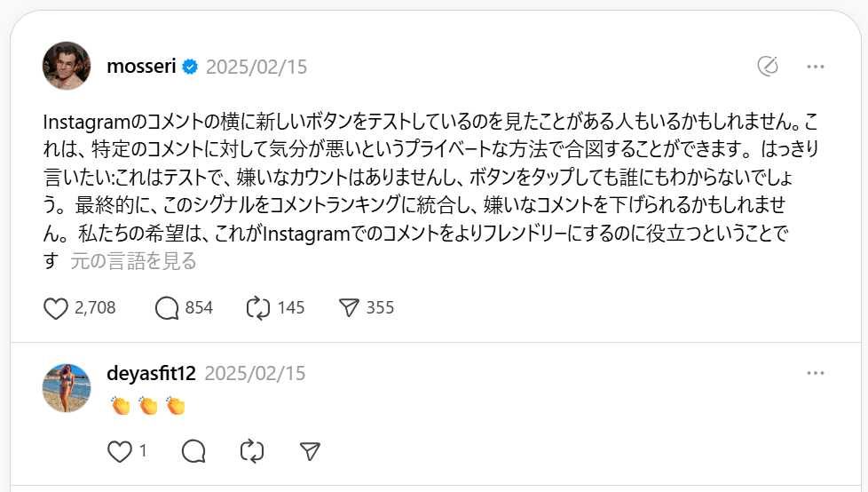Open deyasfit12's profile via username
The width and height of the screenshot is (868, 492).
click(151, 374)
